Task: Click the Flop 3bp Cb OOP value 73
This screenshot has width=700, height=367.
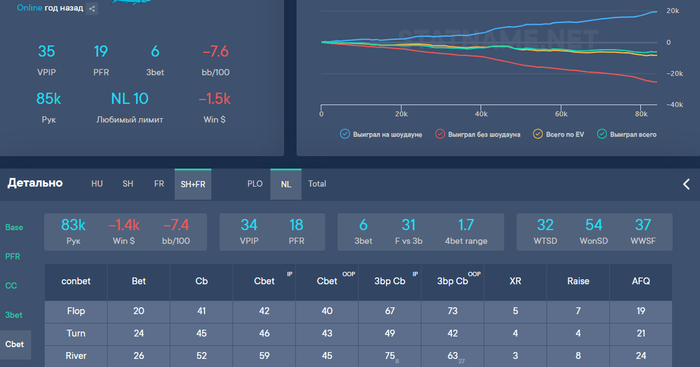Action: pyautogui.click(x=453, y=311)
